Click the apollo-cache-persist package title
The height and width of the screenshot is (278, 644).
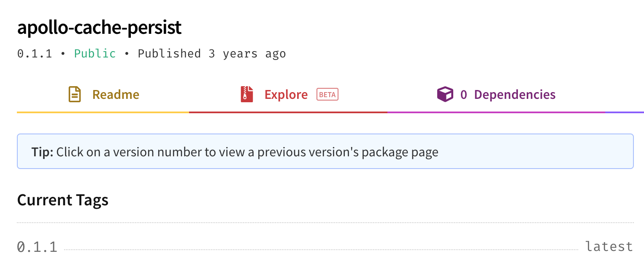99,28
